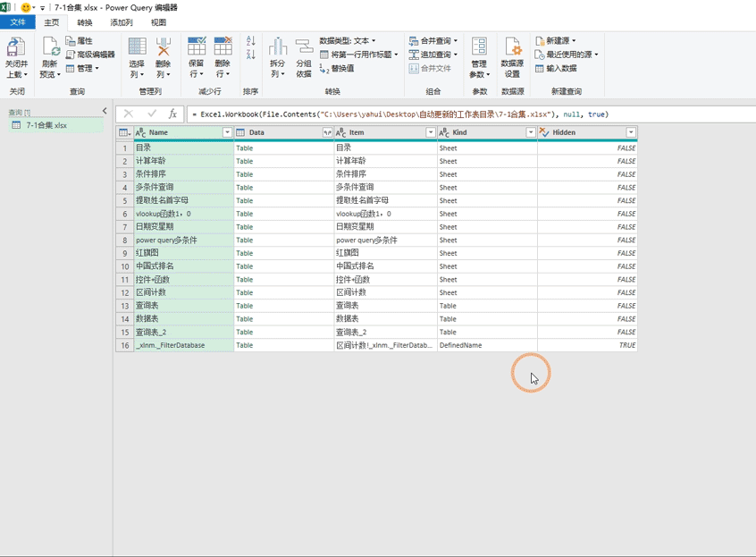Select row number 10 header

click(125, 266)
